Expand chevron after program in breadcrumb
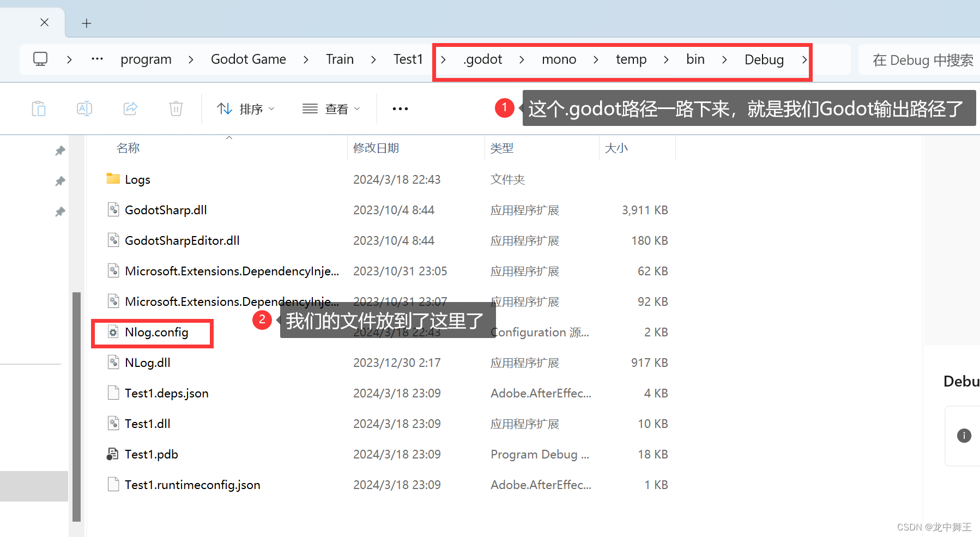The width and height of the screenshot is (980, 537). click(x=191, y=59)
